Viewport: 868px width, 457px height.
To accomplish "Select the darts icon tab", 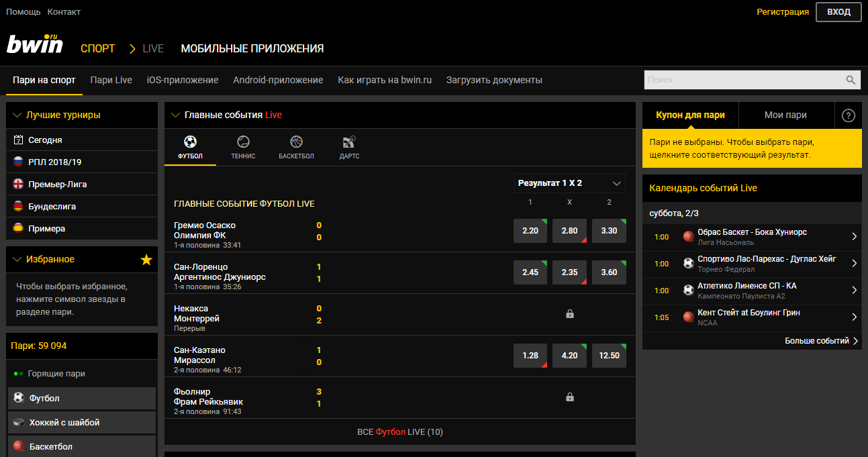I will [349, 142].
